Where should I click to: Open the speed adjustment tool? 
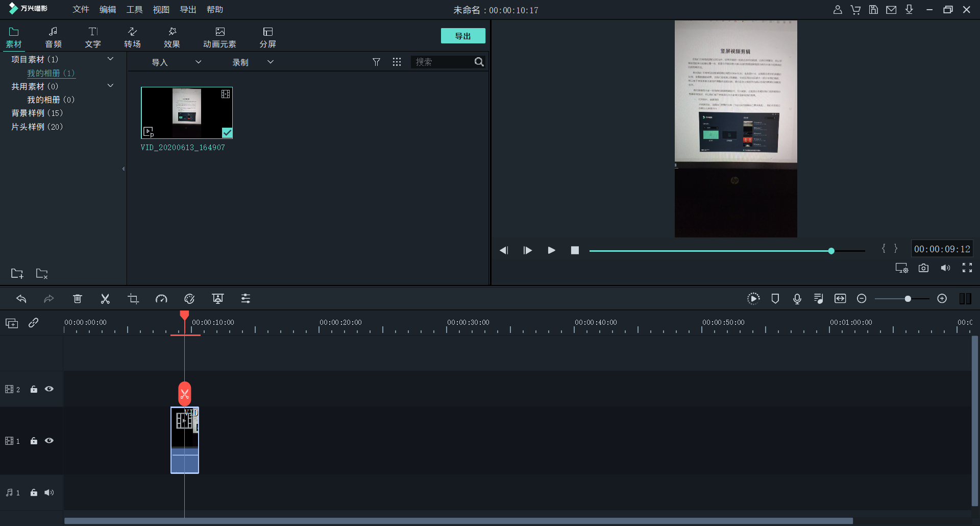click(x=161, y=299)
